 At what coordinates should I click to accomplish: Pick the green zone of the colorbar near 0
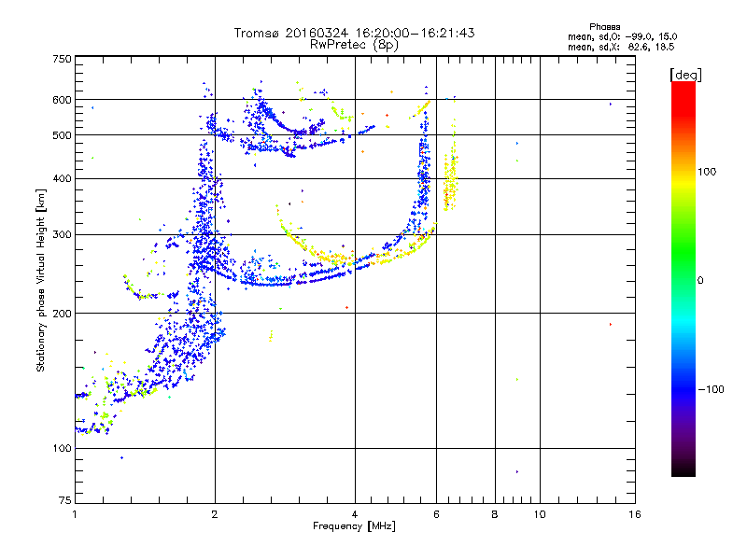point(684,267)
